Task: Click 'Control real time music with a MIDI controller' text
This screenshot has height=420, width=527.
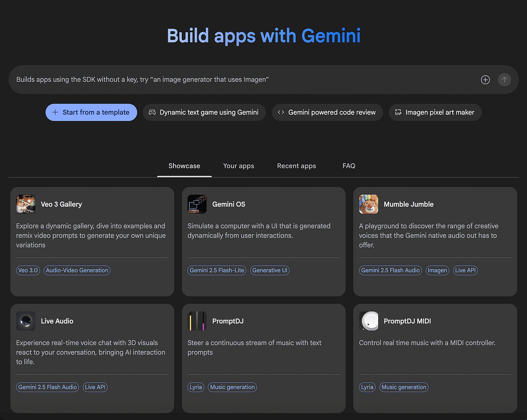Action: pyautogui.click(x=427, y=343)
